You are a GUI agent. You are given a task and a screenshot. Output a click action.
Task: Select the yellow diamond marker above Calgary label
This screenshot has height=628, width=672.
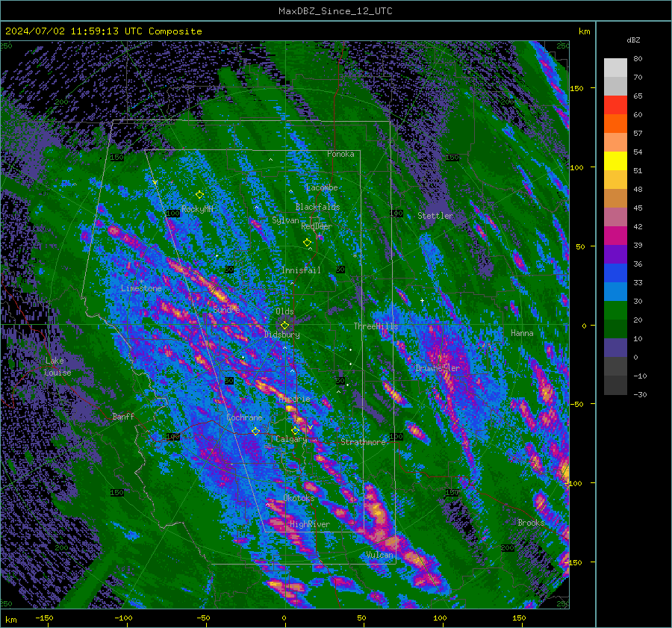point(295,430)
